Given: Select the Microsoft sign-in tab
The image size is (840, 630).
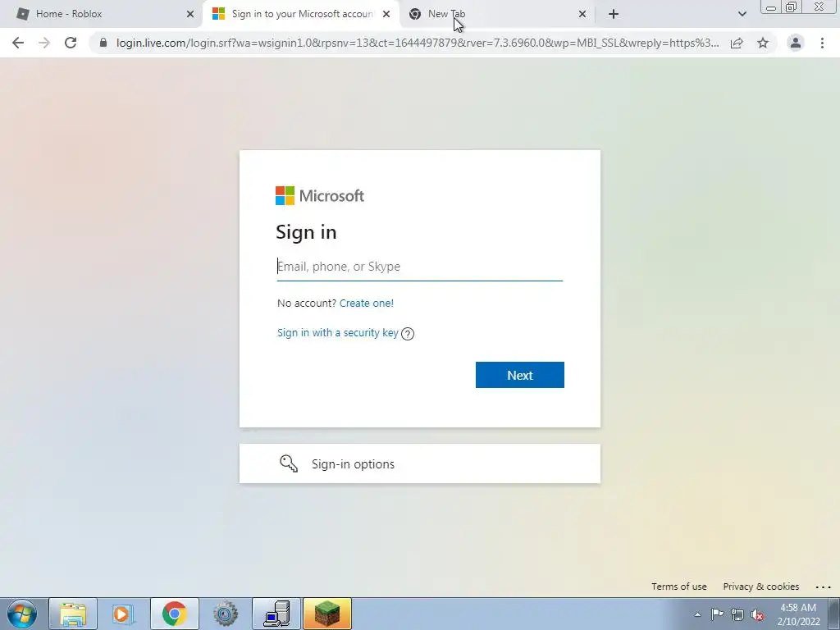Looking at the screenshot, I should tap(301, 14).
